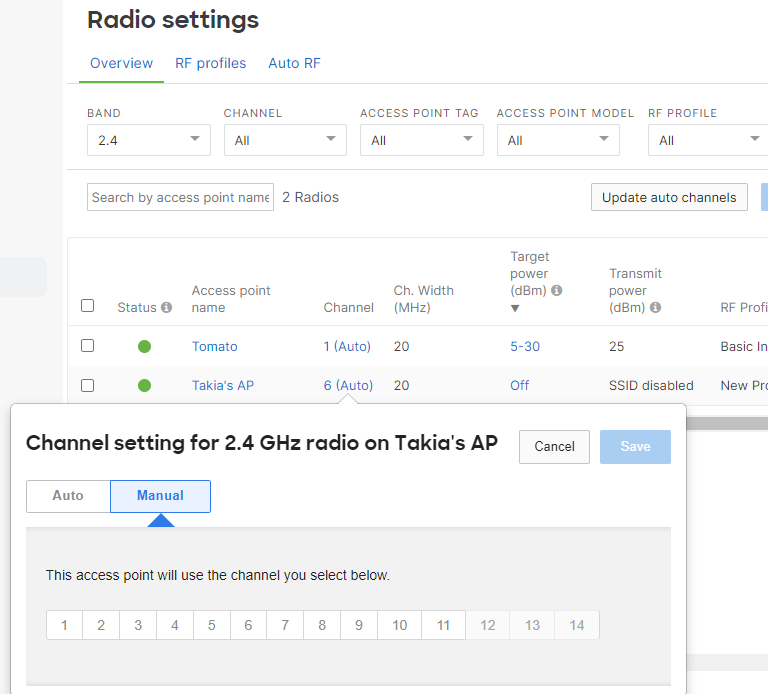
Task: Click Takia's AP channel 6 (Auto) link
Action: 348,385
